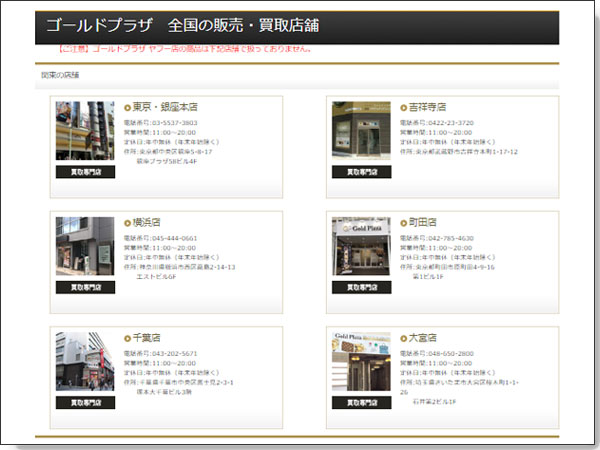Click the 東京・銀座本店 store name link
This screenshot has width=600, height=450.
click(165, 107)
